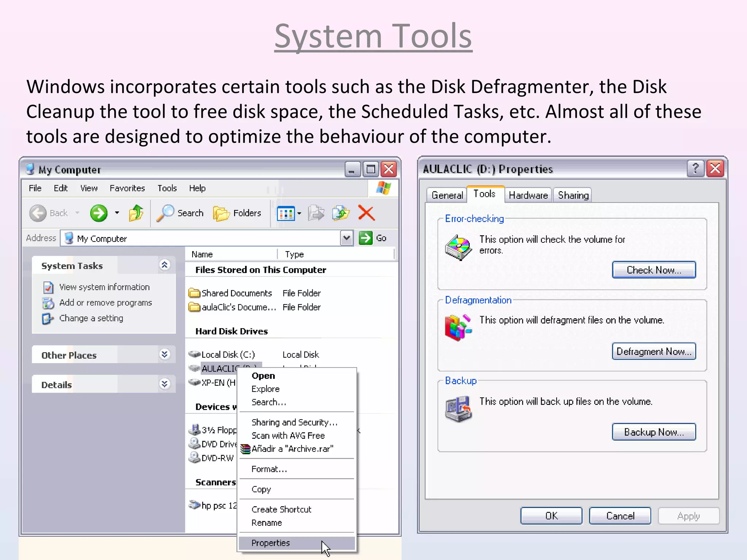Select the XP-EN drive icon

tap(194, 382)
